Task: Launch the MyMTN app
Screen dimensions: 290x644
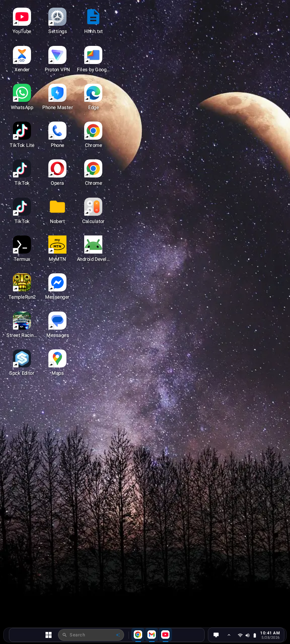Action: (x=57, y=245)
